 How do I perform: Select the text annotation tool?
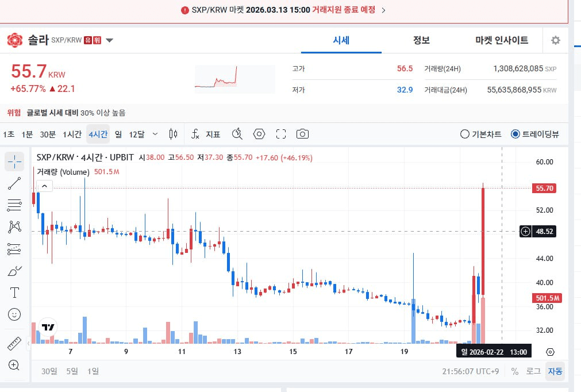(x=14, y=293)
